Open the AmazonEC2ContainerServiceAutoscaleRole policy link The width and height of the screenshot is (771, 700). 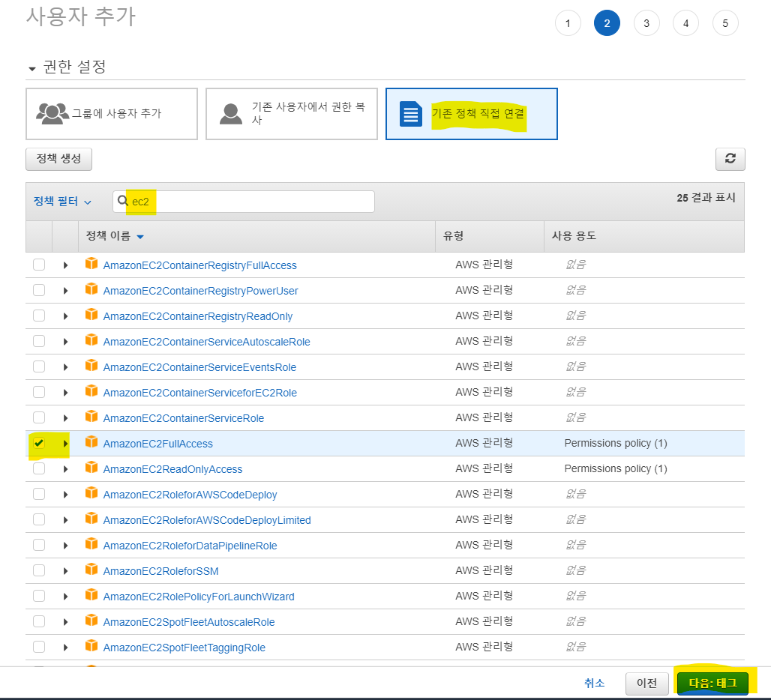[x=206, y=342]
